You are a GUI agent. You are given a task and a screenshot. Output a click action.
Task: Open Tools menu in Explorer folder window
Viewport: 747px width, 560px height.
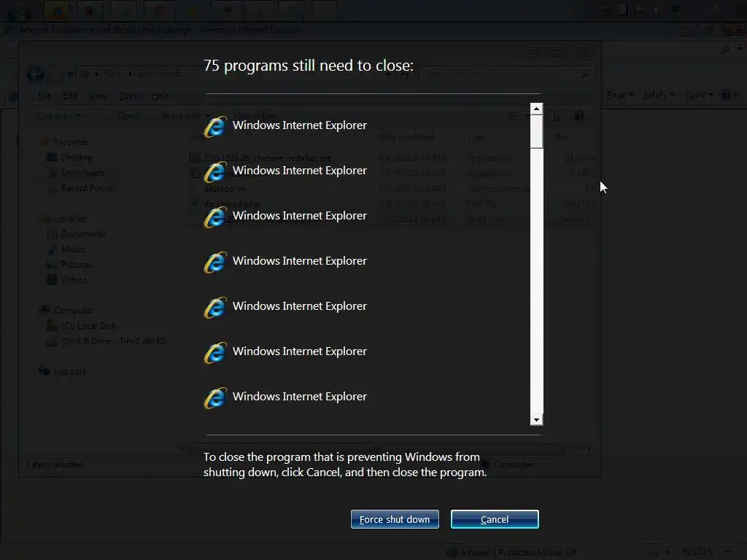click(129, 96)
